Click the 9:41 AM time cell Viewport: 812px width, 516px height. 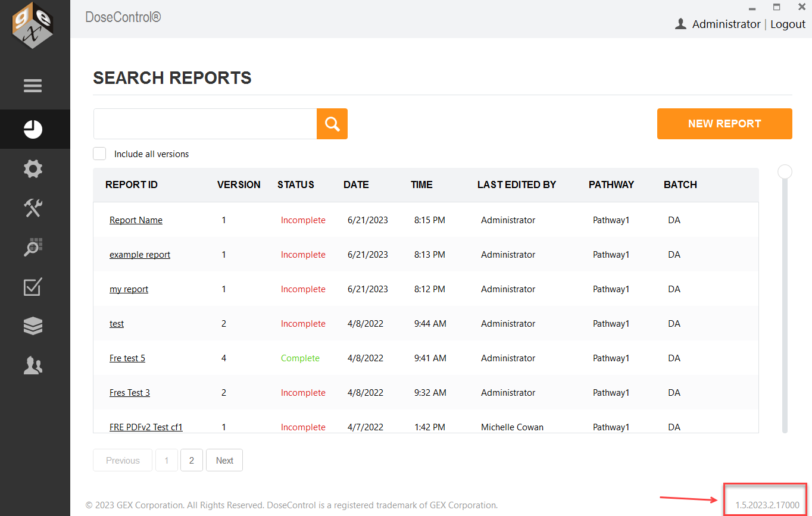(430, 358)
